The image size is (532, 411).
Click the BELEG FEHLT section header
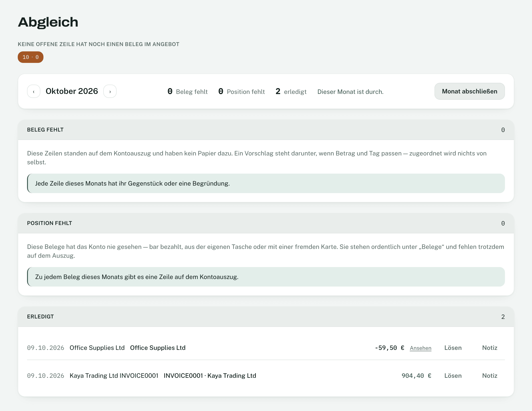pos(266,130)
